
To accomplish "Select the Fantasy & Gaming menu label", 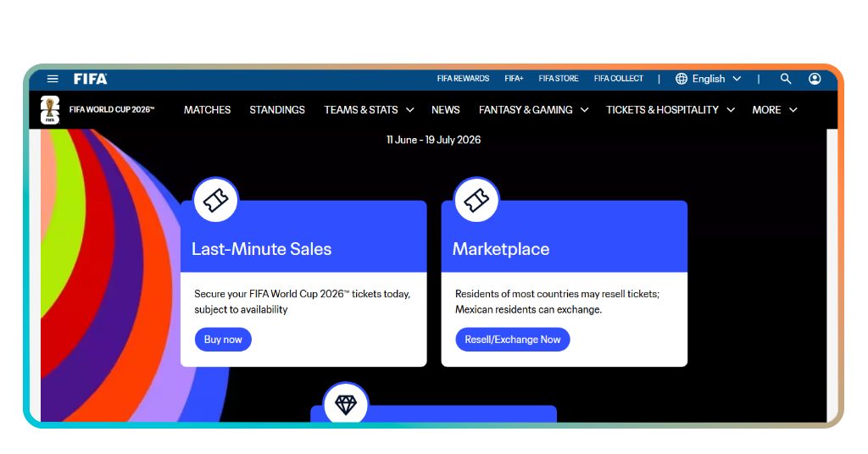I will point(526,110).
